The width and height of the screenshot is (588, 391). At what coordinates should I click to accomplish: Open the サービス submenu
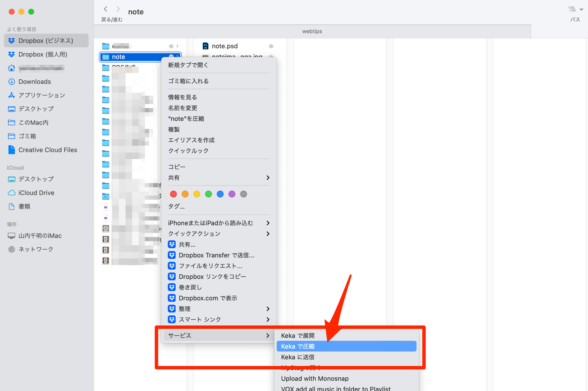[219, 335]
